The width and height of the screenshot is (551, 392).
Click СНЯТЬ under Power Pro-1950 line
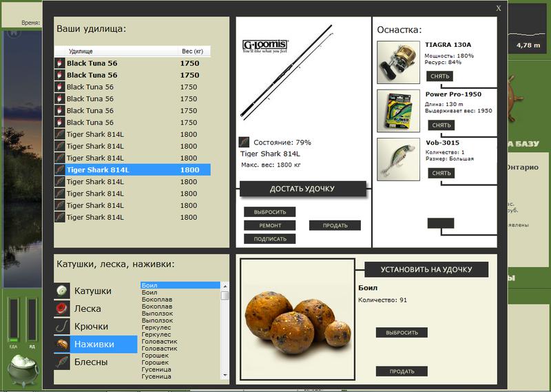(441, 125)
